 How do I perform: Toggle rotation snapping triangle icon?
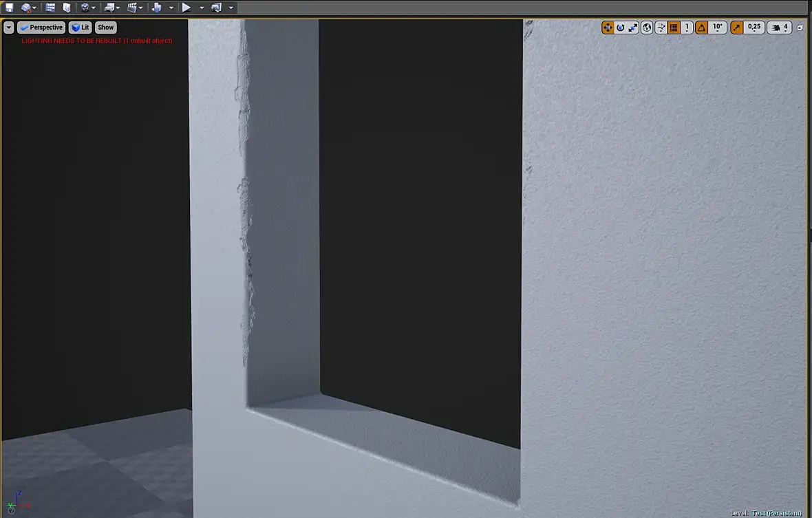(701, 28)
